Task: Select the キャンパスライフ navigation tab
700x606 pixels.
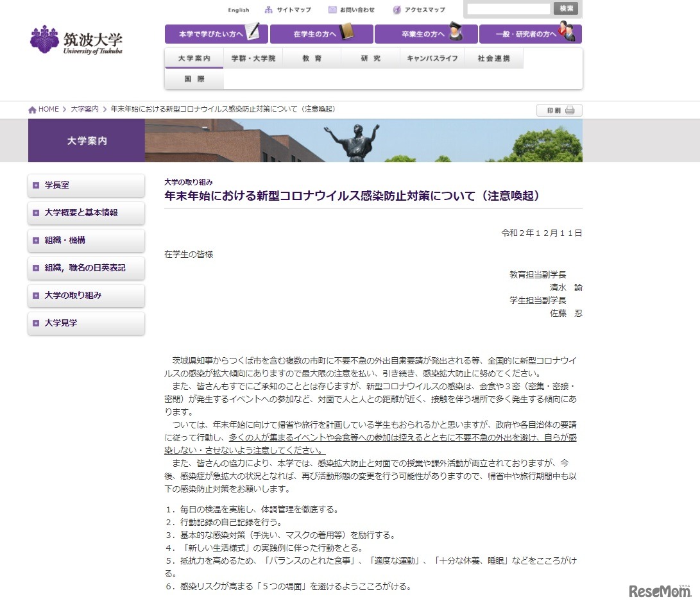Action: click(x=432, y=58)
